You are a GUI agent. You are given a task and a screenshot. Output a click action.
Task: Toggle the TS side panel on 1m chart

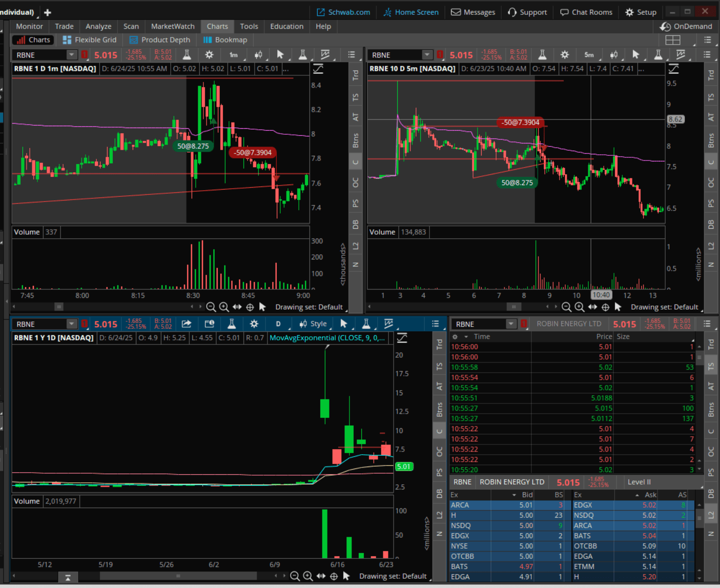pyautogui.click(x=355, y=97)
